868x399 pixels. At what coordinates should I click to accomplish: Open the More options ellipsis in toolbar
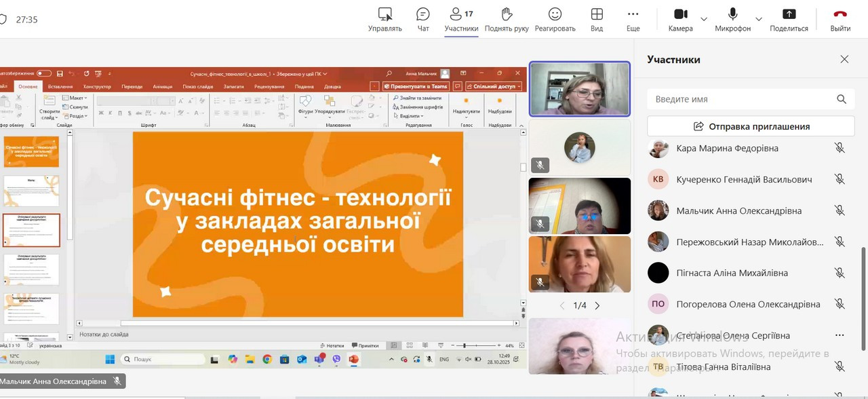633,15
